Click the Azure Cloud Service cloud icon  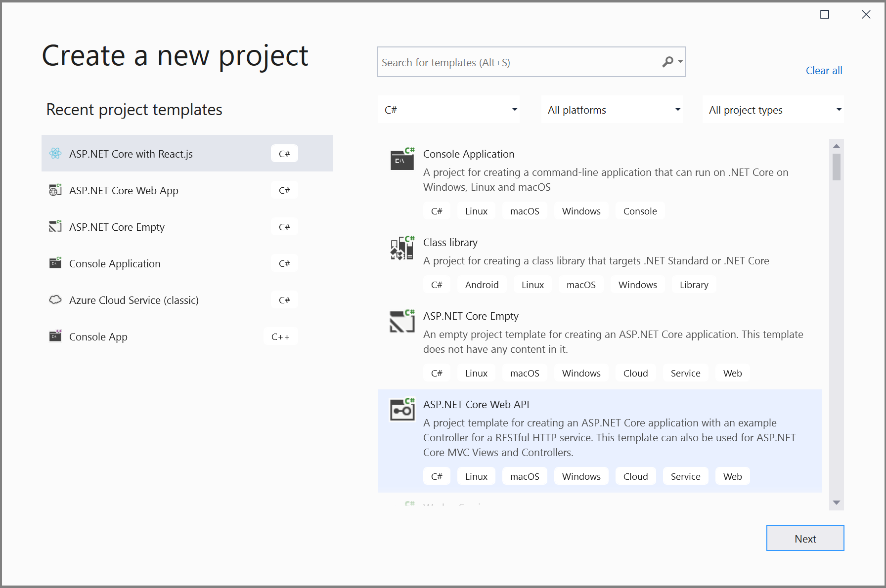coord(55,300)
